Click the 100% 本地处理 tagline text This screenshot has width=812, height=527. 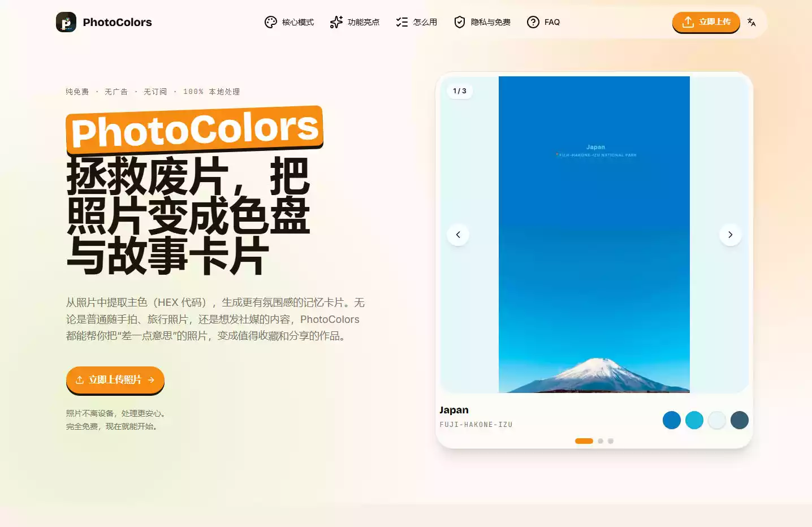point(211,92)
